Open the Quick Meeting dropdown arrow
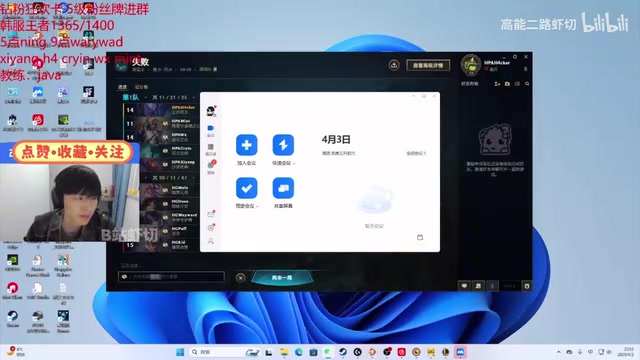 [294, 163]
